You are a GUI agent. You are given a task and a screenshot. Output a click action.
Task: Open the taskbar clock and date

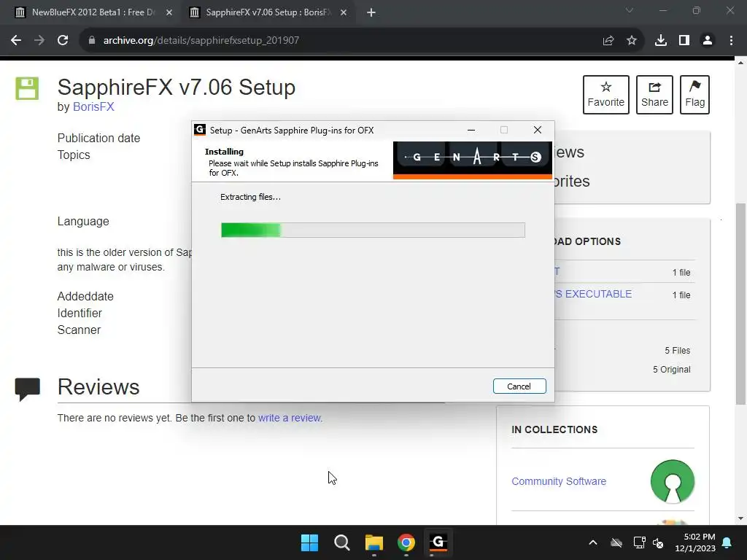click(695, 542)
